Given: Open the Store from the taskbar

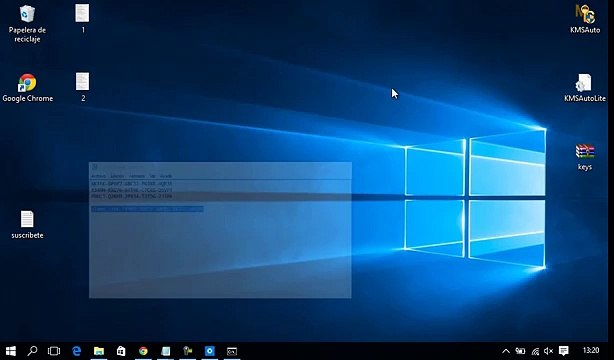Looking at the screenshot, I should (x=121, y=351).
